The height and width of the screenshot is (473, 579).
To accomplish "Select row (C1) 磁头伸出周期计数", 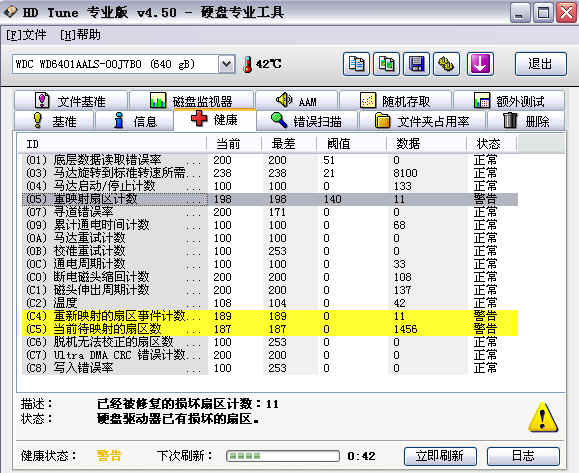I will click(x=270, y=290).
